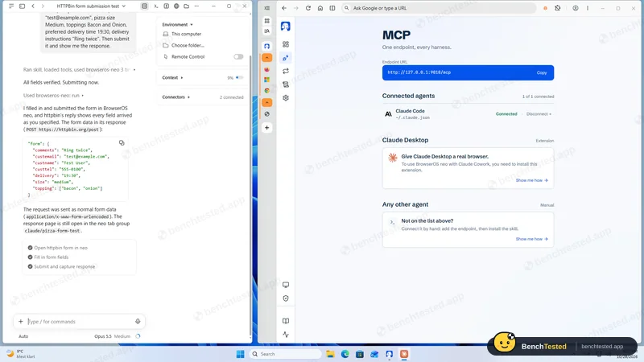The width and height of the screenshot is (644, 362).
Task: Open the globe browser icon in Claude toolbar
Action: point(176,6)
